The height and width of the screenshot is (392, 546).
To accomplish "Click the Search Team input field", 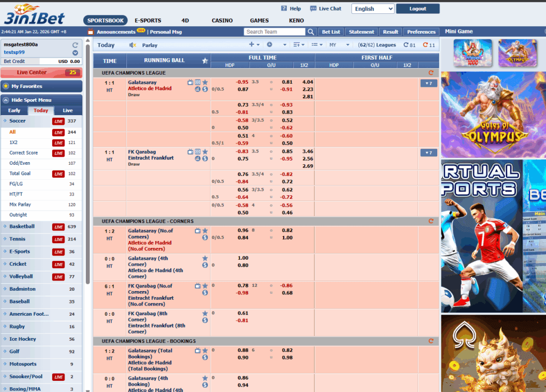I will click(x=274, y=32).
